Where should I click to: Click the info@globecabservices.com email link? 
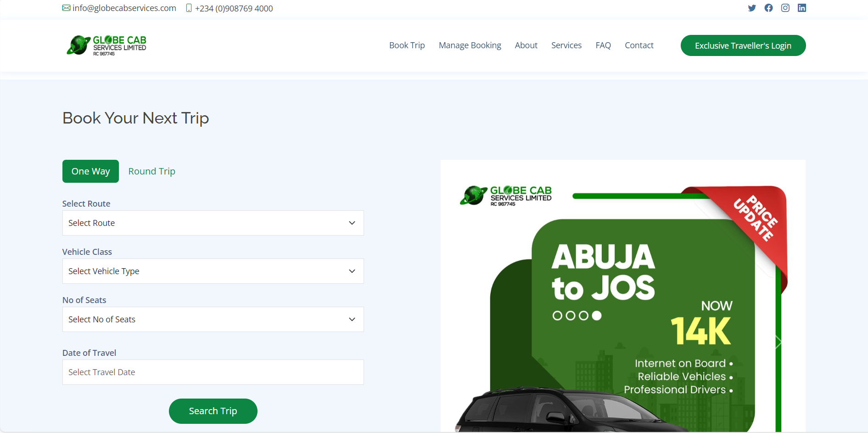[124, 8]
